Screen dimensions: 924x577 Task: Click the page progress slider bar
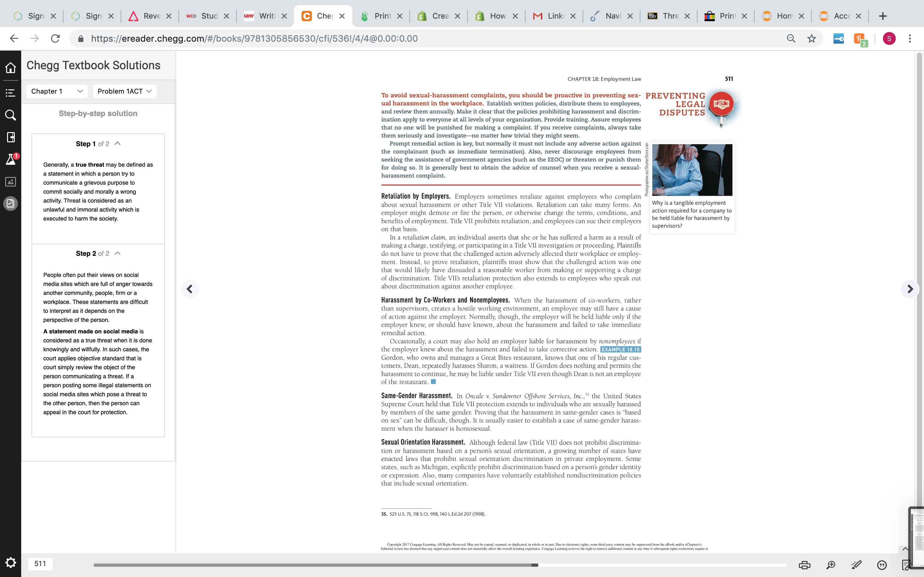point(440,565)
